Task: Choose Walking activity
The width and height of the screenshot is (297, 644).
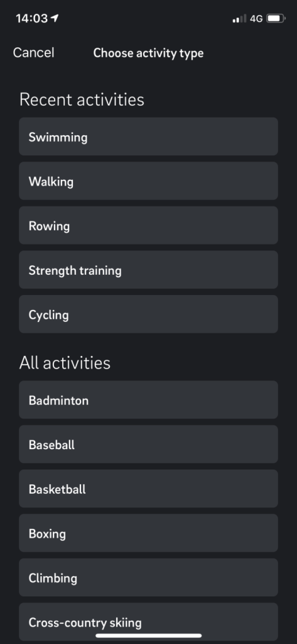Action: (148, 180)
